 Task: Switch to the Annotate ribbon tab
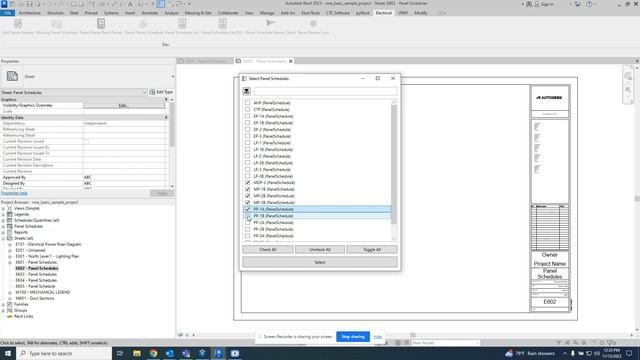coord(150,13)
